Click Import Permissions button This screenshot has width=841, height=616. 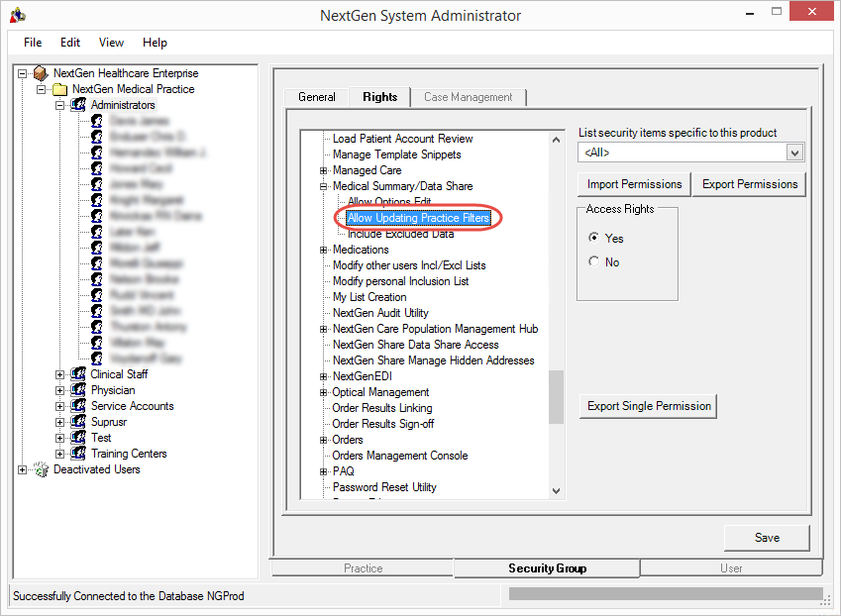pos(635,184)
